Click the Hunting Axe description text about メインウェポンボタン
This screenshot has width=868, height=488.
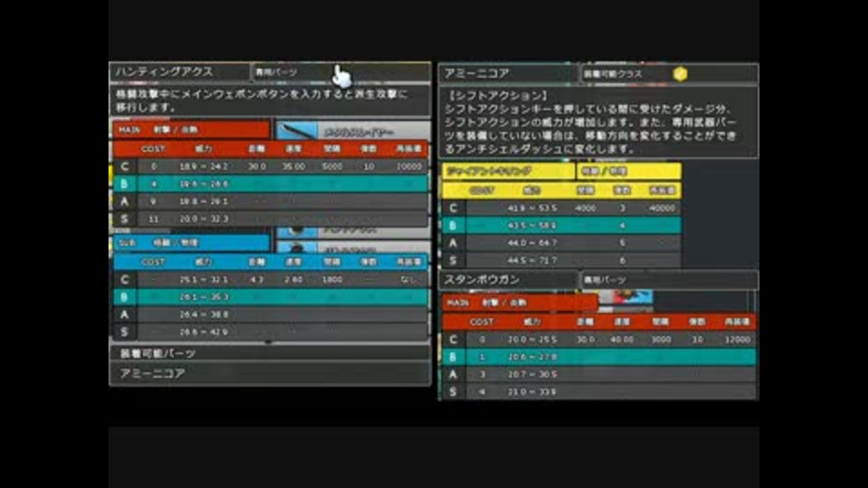(x=262, y=100)
